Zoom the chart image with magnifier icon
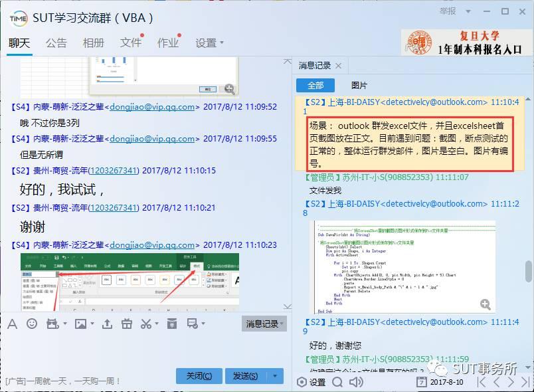This screenshot has height=392, width=534. (x=230, y=89)
